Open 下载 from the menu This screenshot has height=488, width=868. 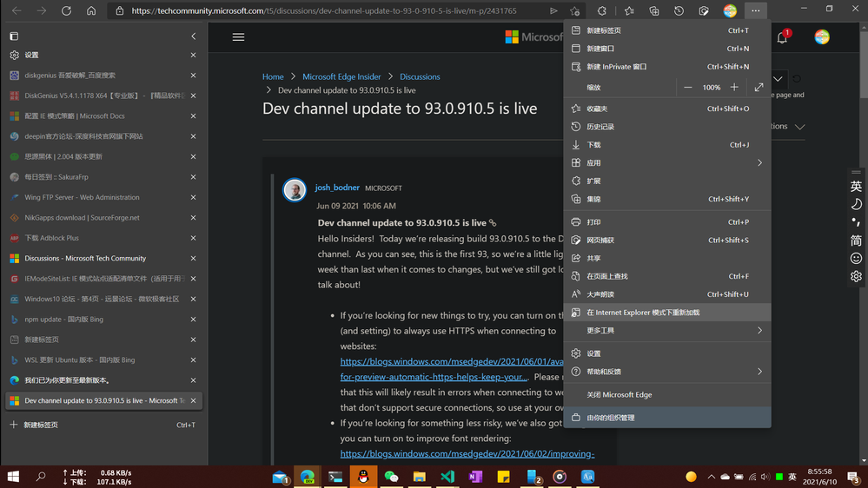(667, 145)
